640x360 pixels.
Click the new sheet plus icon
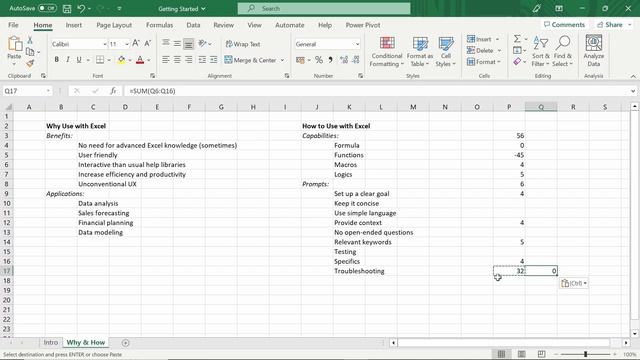125,343
